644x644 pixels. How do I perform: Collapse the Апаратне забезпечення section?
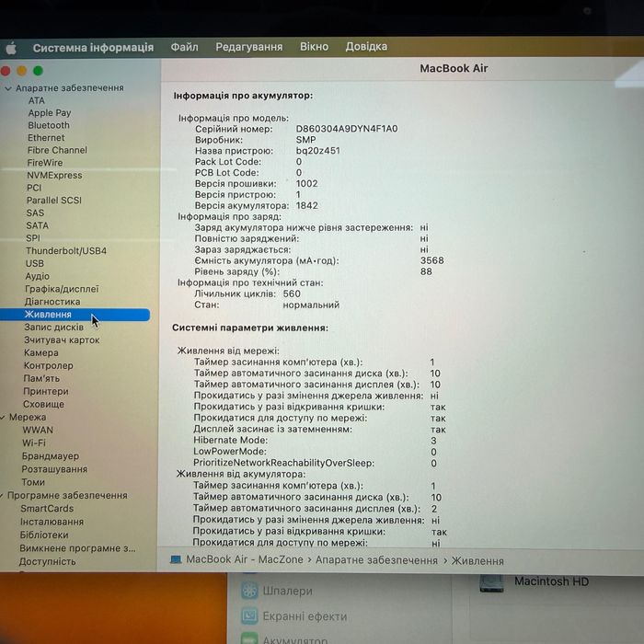click(x=7, y=88)
